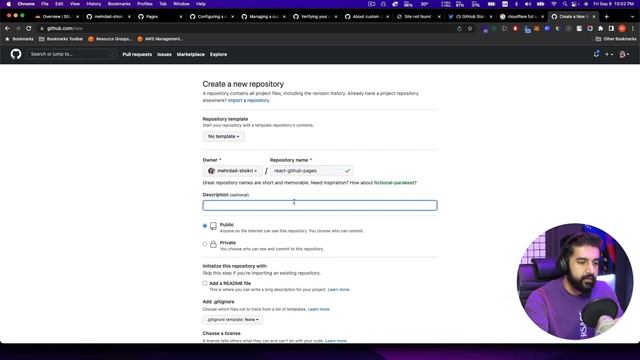Click the Bluetooth icon in menu bar
This screenshot has width=640, height=360.
[x=516, y=4]
